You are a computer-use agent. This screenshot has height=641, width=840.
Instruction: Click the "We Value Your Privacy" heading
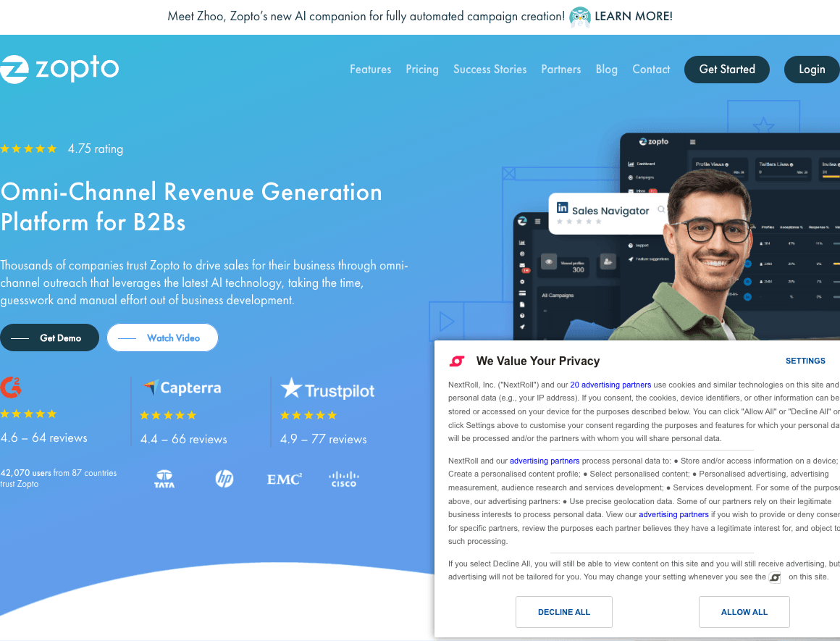[x=538, y=361]
